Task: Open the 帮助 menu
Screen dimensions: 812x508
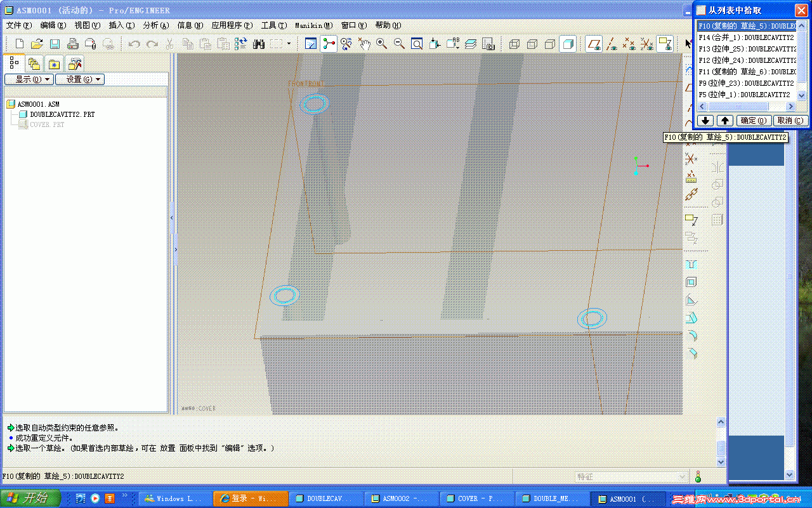Action: [388, 25]
